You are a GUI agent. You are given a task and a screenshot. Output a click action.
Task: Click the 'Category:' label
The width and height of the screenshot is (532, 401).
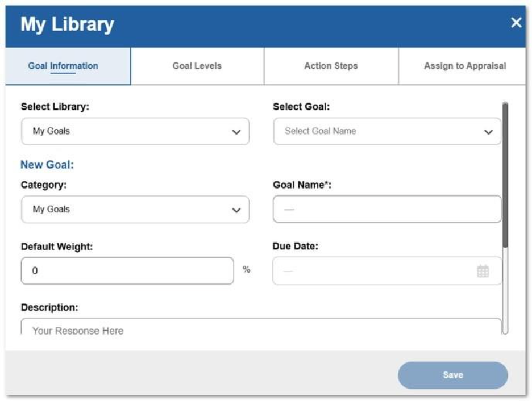pyautogui.click(x=44, y=185)
